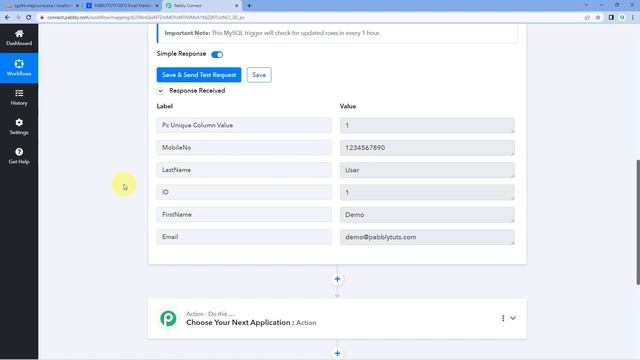This screenshot has width=640, height=360.
Task: Add a step below the trigger response
Action: click(337, 279)
